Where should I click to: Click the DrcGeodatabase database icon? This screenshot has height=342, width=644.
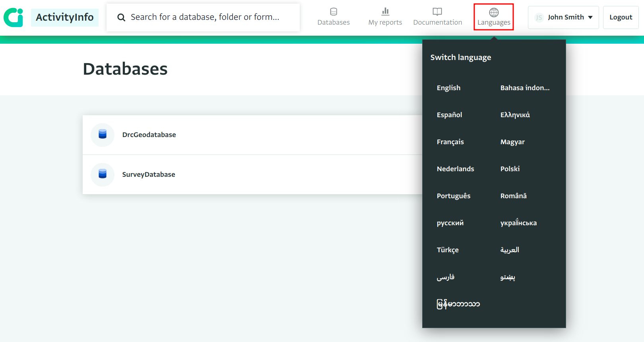pyautogui.click(x=103, y=135)
